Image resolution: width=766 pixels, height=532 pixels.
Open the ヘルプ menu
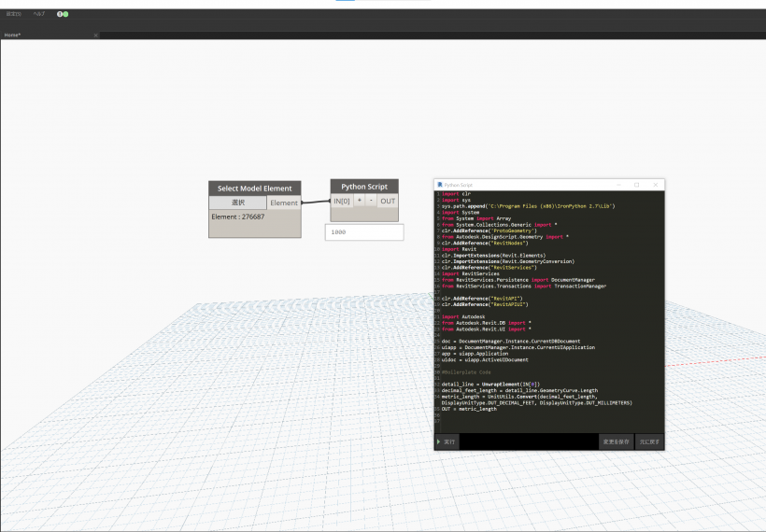pos(38,14)
